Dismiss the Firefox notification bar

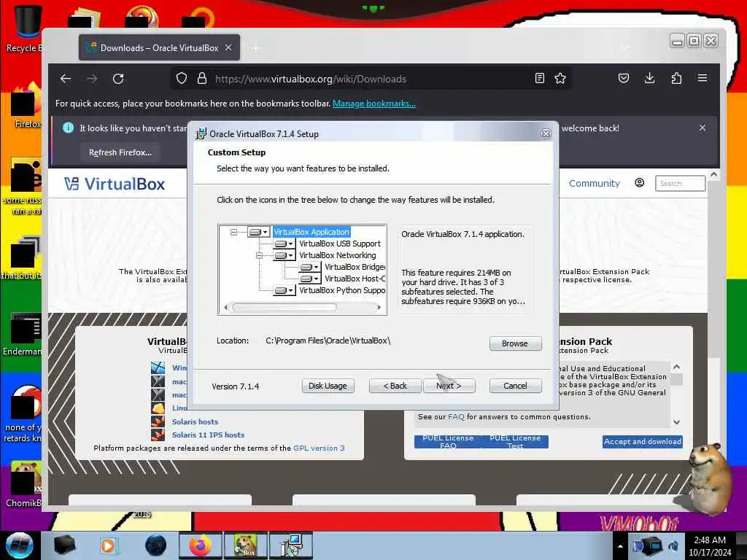pyautogui.click(x=703, y=128)
